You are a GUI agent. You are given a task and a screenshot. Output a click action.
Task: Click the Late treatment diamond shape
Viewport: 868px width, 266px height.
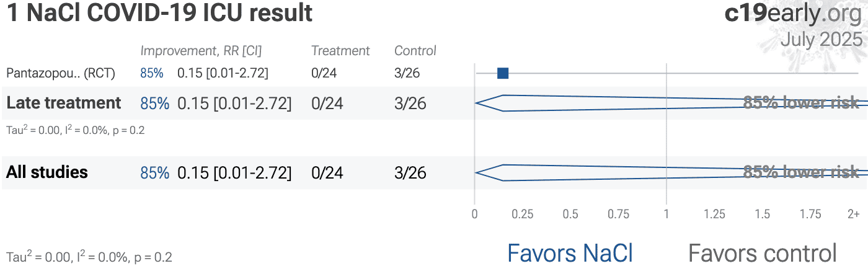click(671, 103)
